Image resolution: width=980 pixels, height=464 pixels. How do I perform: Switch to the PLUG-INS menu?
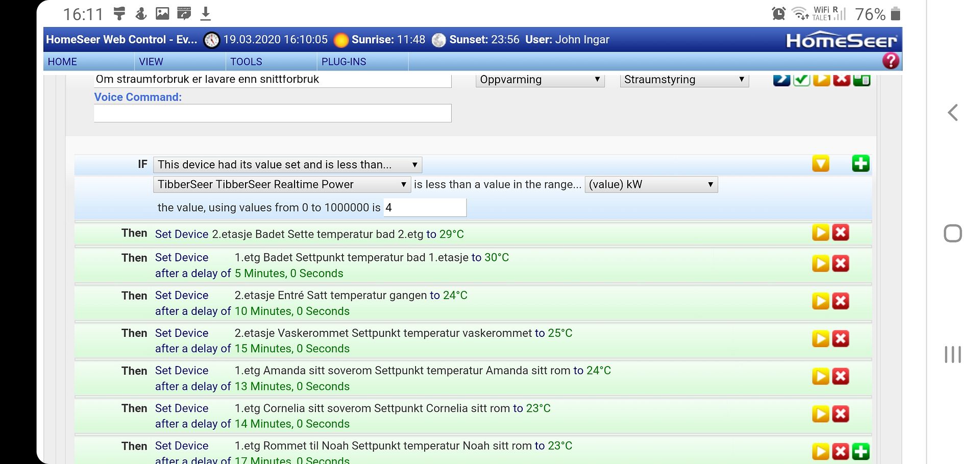pyautogui.click(x=343, y=61)
